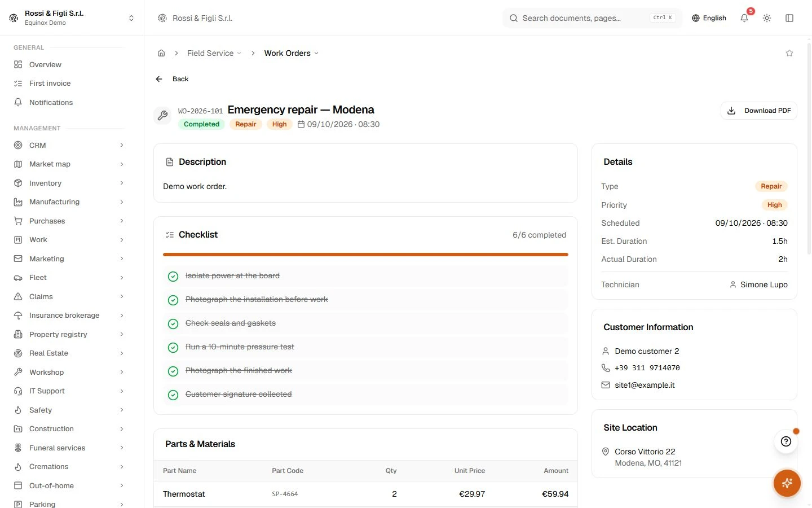Star this work order as favorite
The image size is (812, 508).
(789, 53)
